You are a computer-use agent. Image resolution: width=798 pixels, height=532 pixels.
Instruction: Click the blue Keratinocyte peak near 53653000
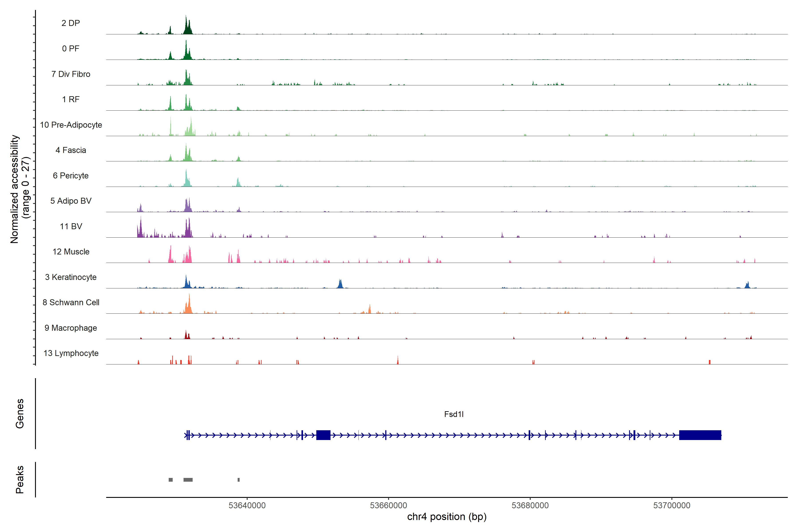click(340, 284)
